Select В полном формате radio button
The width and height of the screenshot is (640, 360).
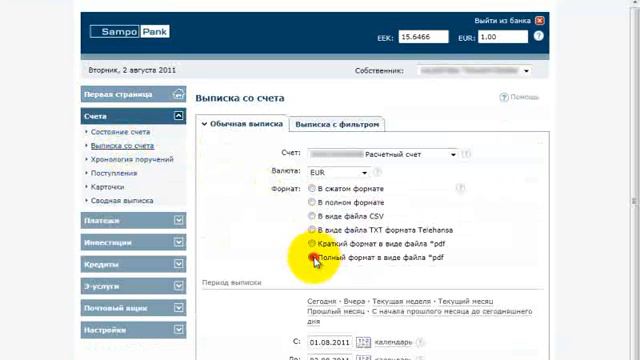click(312, 202)
